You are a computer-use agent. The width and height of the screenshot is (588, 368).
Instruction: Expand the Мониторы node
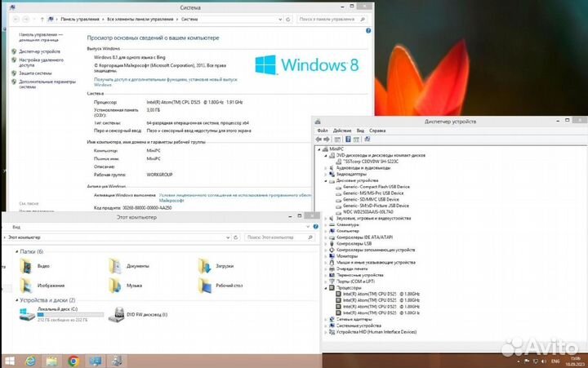coord(326,256)
